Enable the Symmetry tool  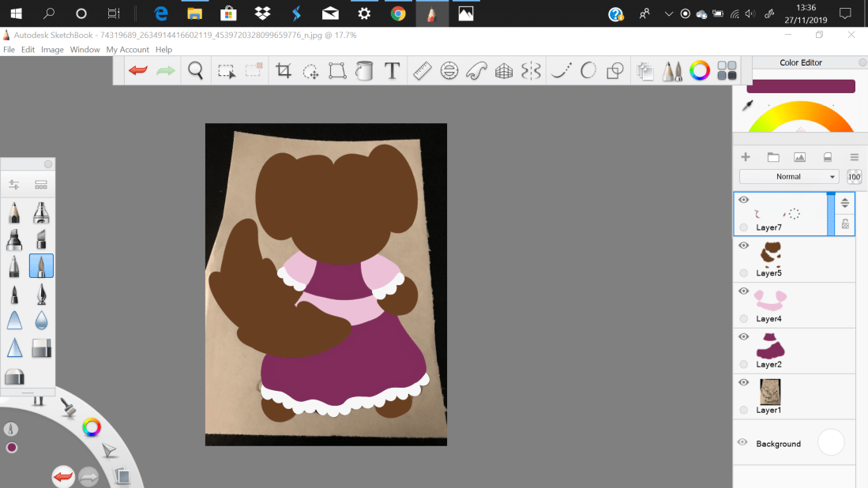coord(531,71)
